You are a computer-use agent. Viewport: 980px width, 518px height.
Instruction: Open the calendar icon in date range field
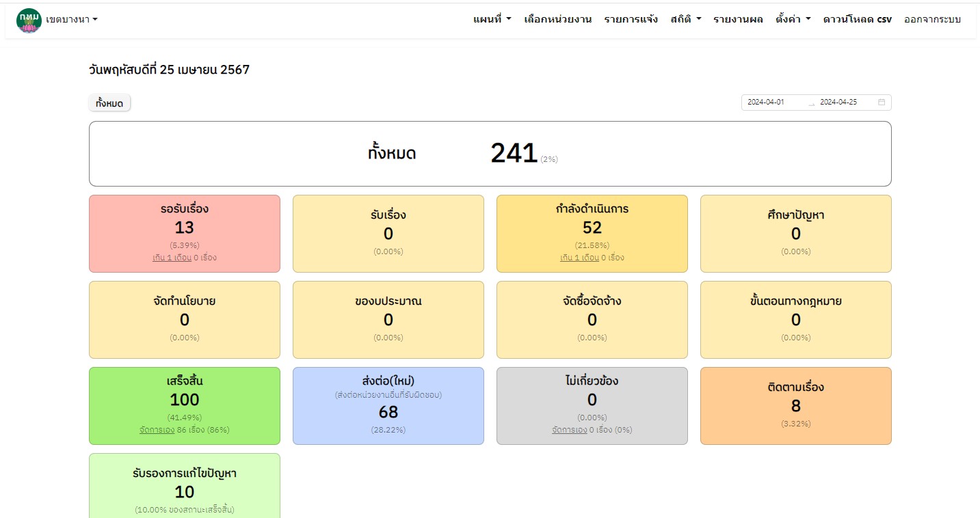pos(882,103)
